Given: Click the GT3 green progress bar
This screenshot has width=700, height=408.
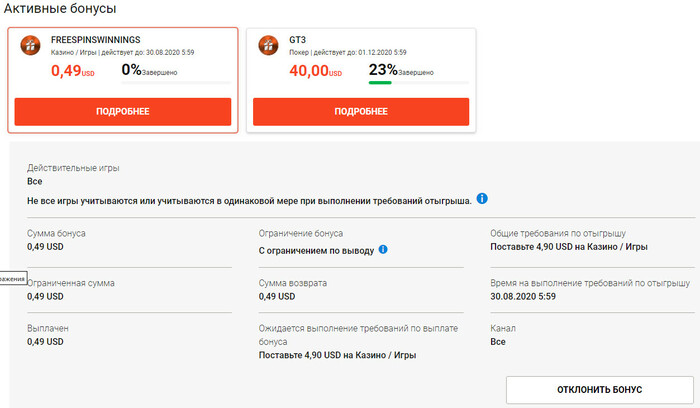Looking at the screenshot, I should 380,82.
